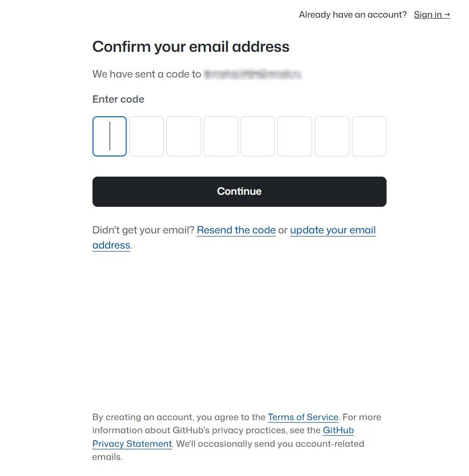Focus the second code digit box
The height and width of the screenshot is (476, 469).
pos(146,136)
